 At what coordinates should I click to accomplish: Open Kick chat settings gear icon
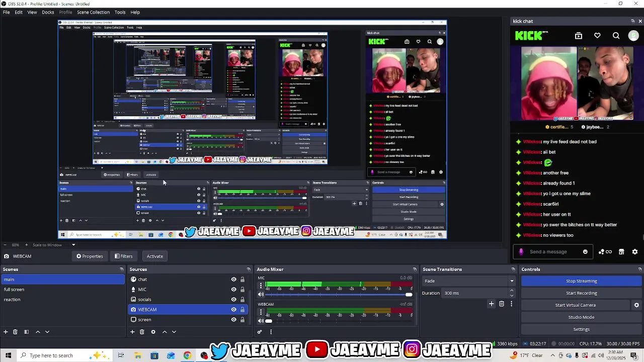[x=635, y=252]
